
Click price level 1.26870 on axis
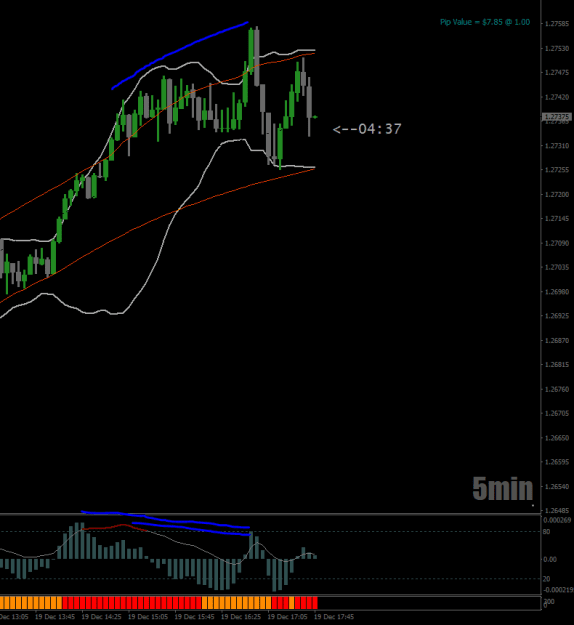(x=557, y=340)
